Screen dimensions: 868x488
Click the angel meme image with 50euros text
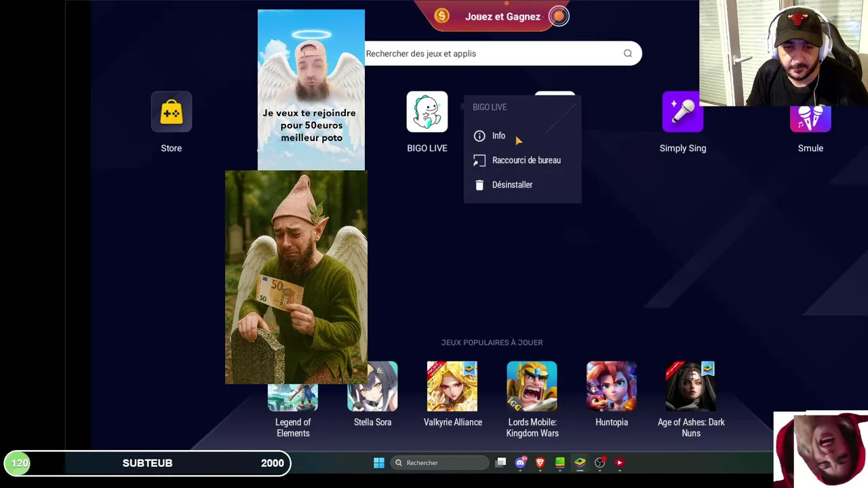311,89
